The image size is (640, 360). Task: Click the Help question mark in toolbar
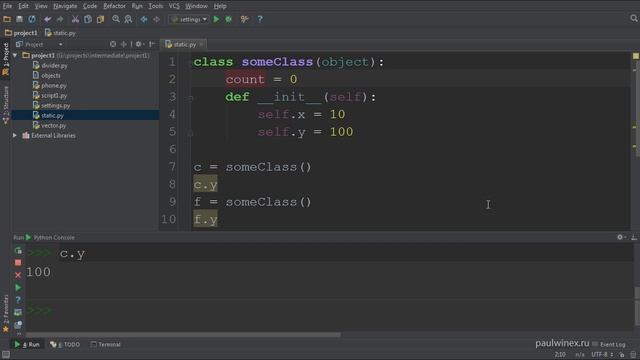coord(260,19)
